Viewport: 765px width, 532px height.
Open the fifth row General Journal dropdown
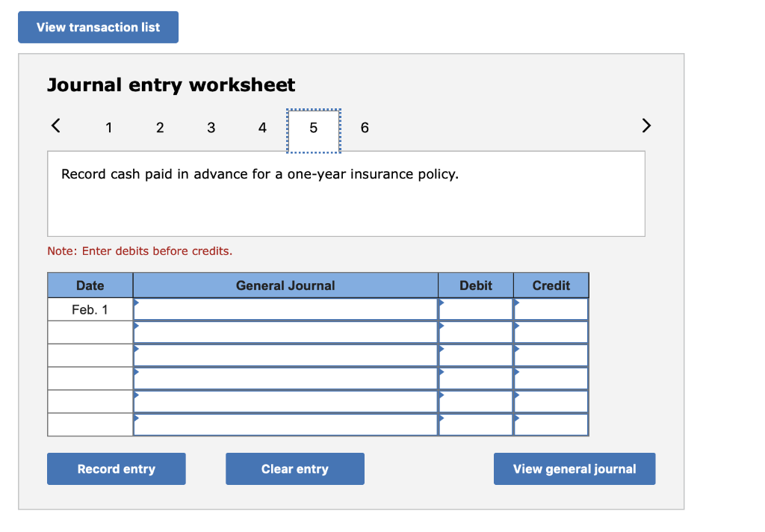coord(137,396)
